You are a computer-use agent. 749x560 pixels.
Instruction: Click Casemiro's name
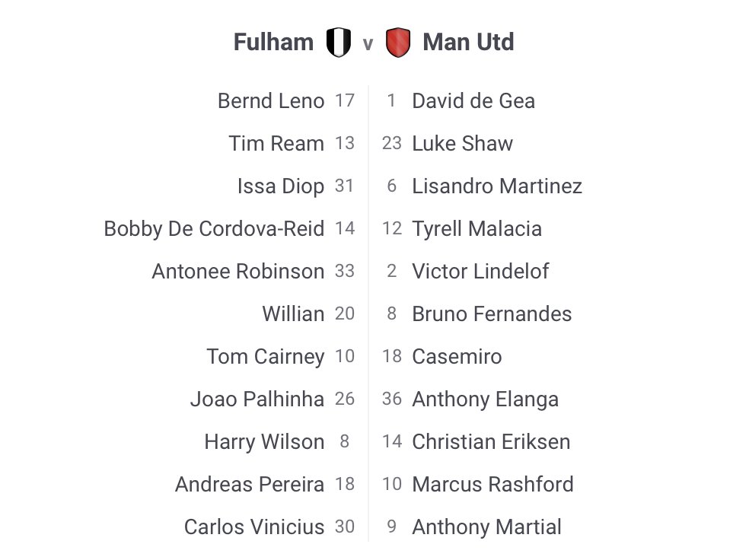(x=457, y=357)
